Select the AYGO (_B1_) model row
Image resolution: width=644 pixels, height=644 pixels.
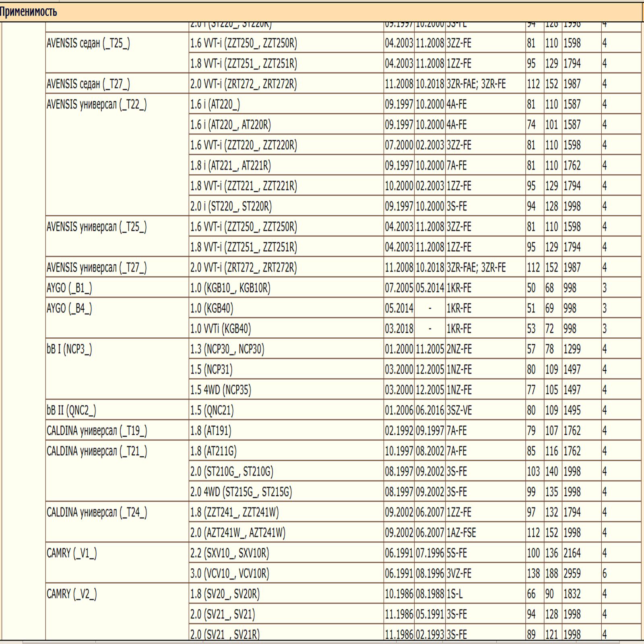[x=69, y=288]
